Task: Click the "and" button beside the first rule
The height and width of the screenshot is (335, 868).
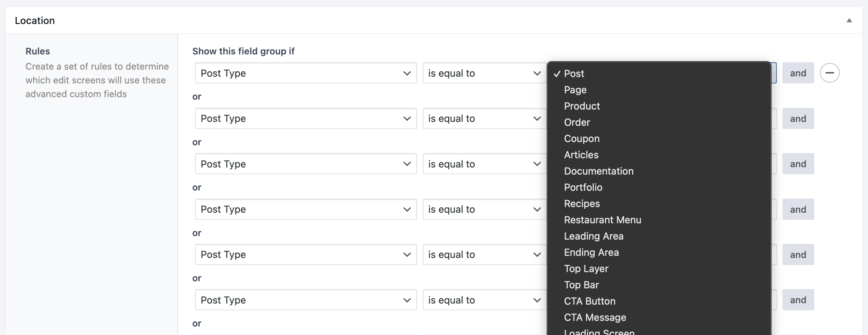Action: click(798, 73)
